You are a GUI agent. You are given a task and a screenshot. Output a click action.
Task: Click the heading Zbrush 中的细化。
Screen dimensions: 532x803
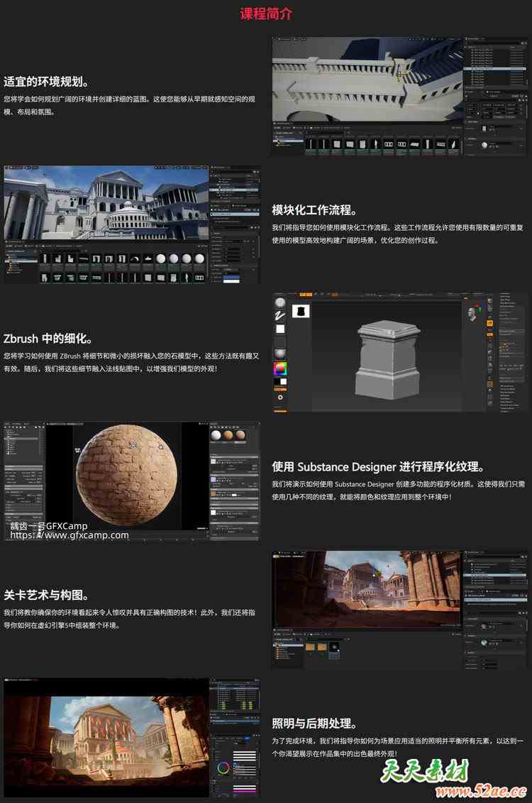(49, 339)
